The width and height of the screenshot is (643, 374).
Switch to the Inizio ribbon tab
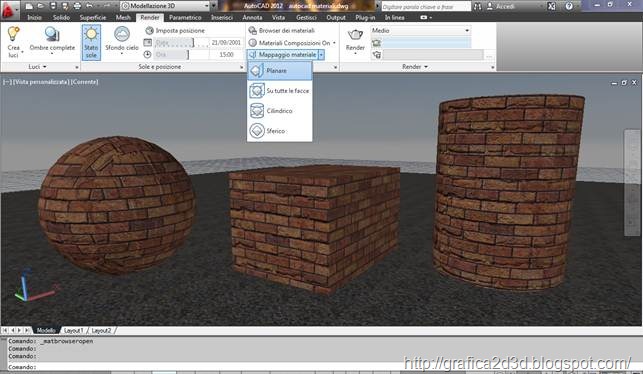tap(34, 18)
